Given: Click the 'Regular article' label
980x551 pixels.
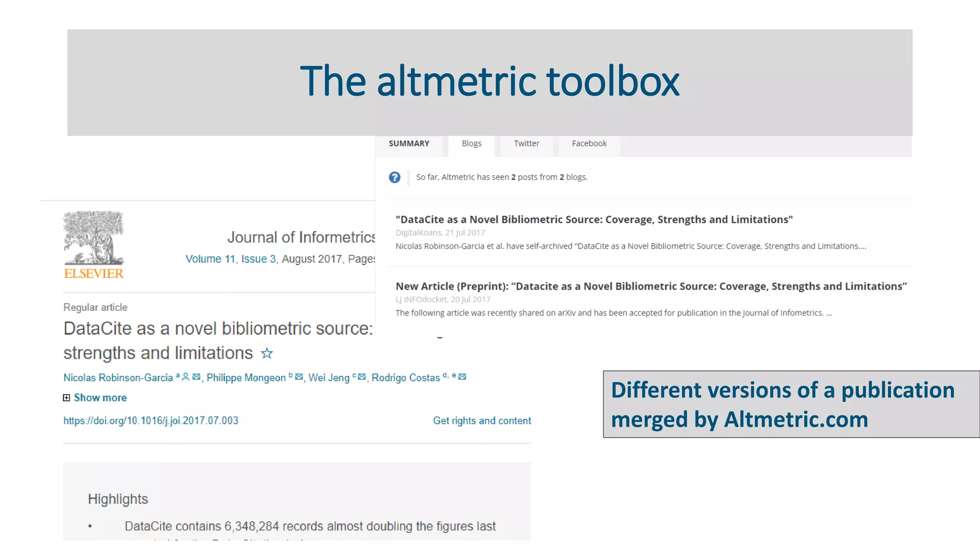Looking at the screenshot, I should pos(95,308).
